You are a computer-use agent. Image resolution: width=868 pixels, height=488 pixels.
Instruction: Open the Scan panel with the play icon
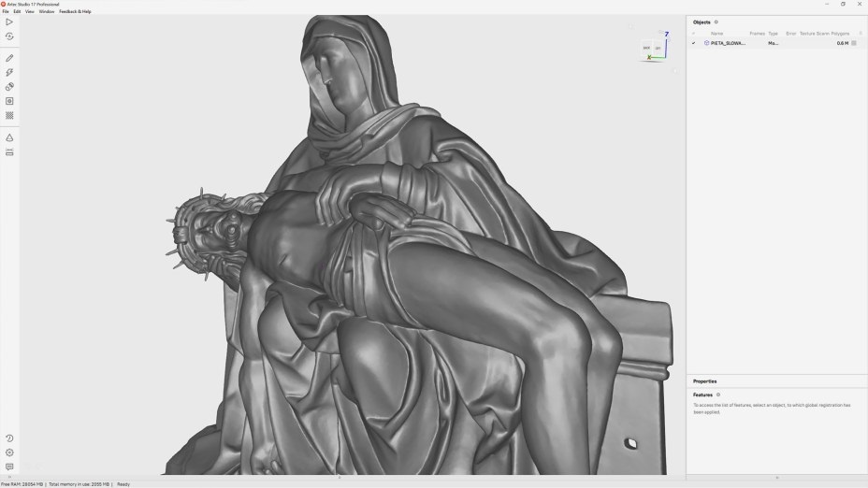(x=9, y=22)
